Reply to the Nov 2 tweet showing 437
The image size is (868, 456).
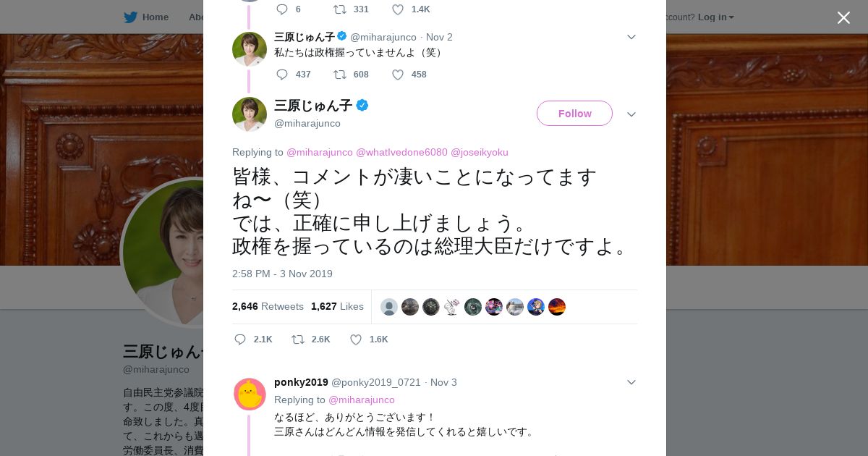(x=282, y=75)
